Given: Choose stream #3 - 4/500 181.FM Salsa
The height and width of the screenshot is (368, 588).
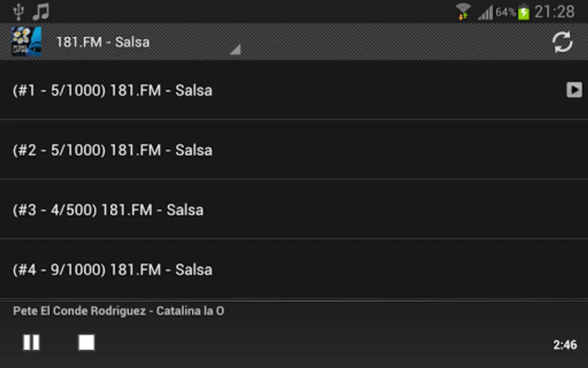Looking at the screenshot, I should pos(294,209).
